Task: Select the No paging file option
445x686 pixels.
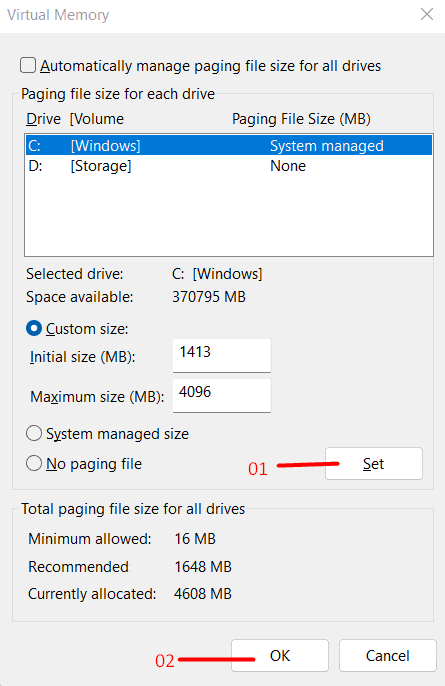Action: tap(34, 463)
